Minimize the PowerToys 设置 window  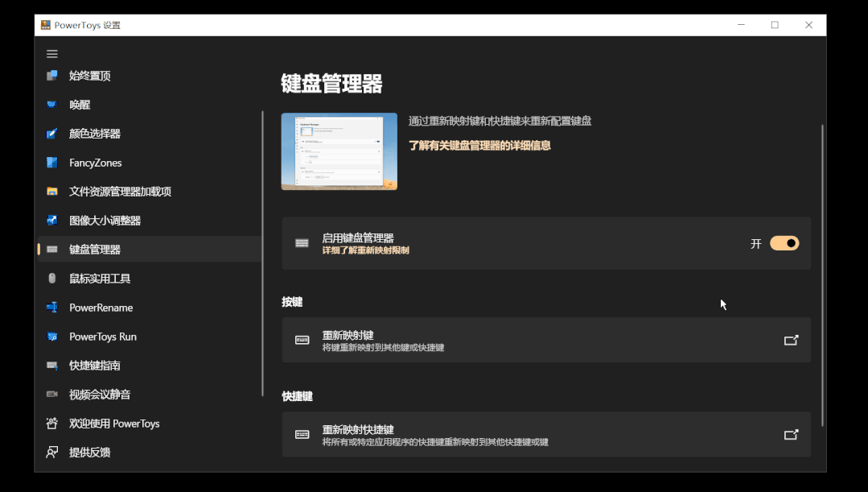741,25
